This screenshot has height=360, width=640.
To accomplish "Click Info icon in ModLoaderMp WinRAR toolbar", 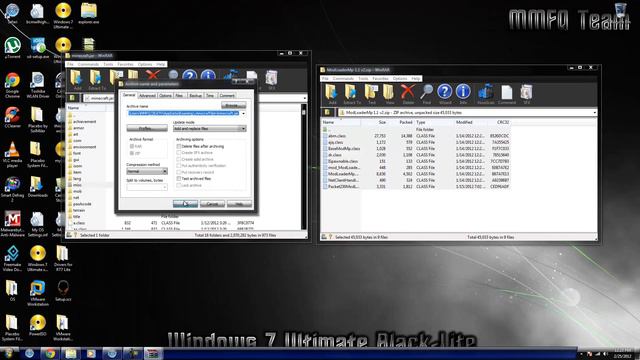I will click(463, 93).
